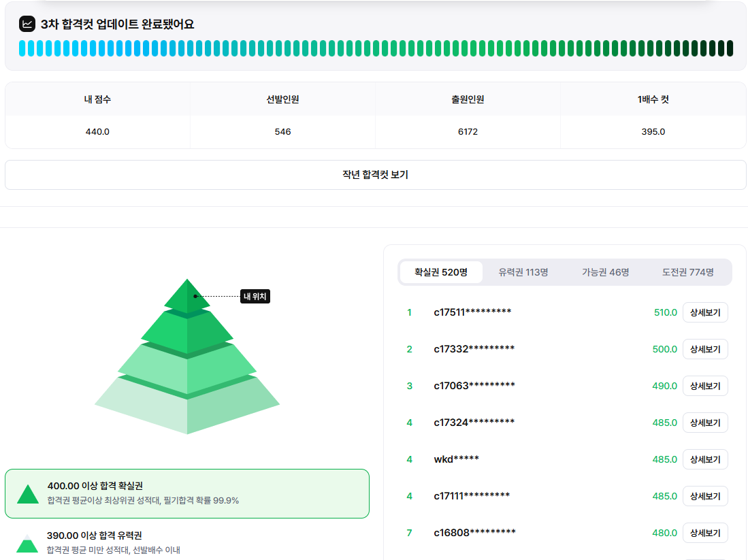This screenshot has width=748, height=560.
Task: Click the chart icon beside 3차 합격컷 heading
Action: coord(27,24)
